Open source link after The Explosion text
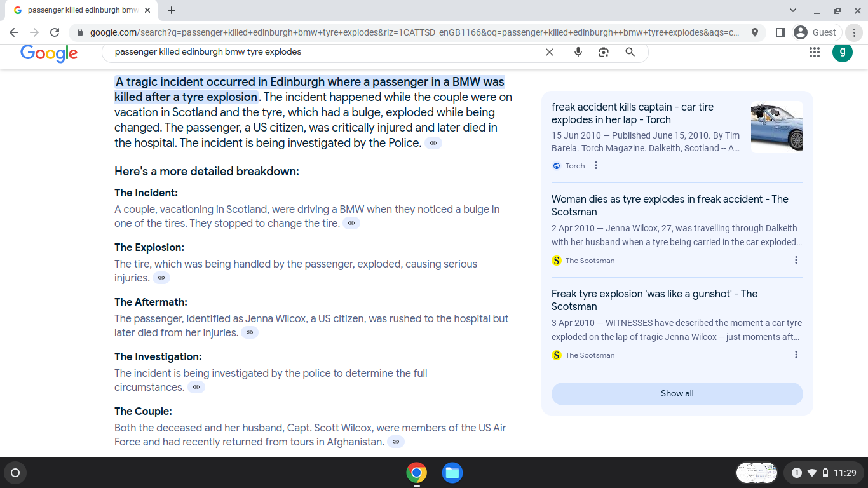 coord(161,278)
